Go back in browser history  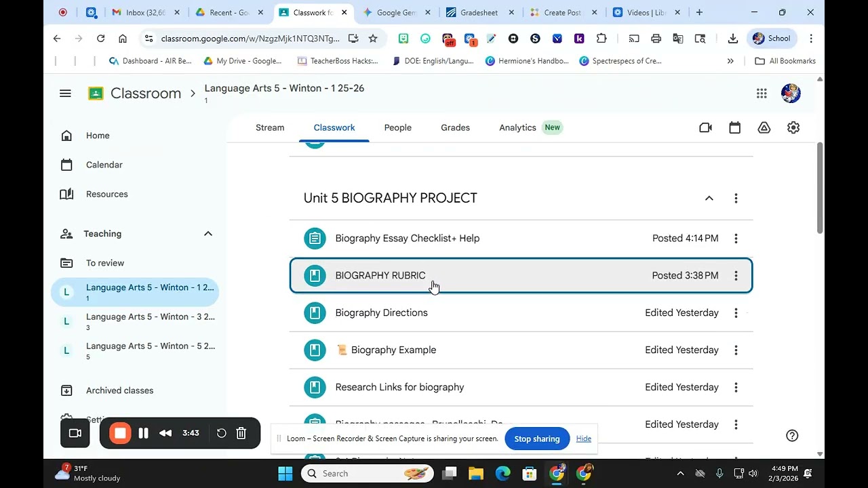point(57,39)
